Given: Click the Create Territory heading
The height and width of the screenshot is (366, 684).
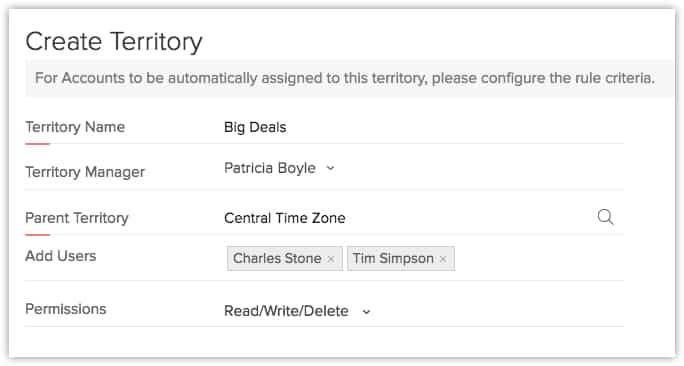Looking at the screenshot, I should click(114, 42).
